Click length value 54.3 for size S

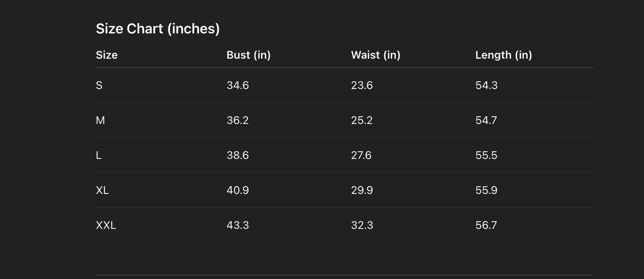486,85
